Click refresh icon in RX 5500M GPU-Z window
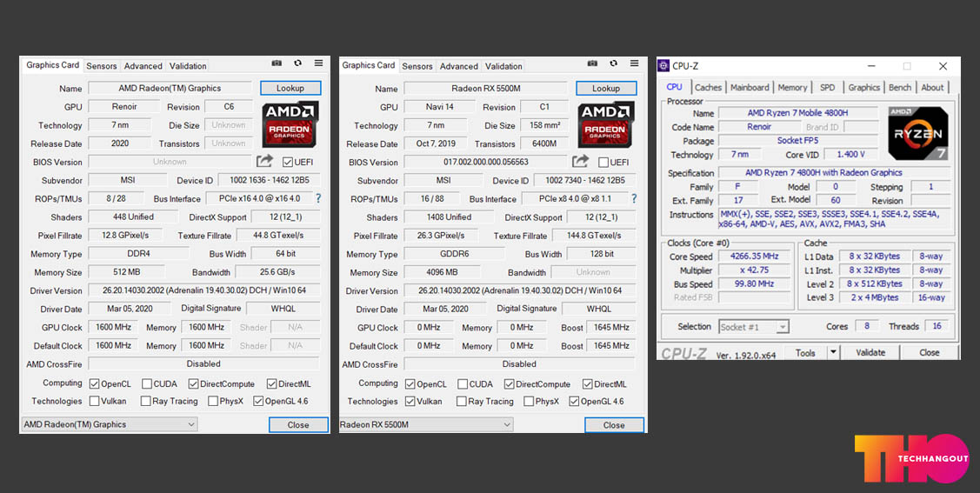The height and width of the screenshot is (493, 980). click(x=614, y=63)
